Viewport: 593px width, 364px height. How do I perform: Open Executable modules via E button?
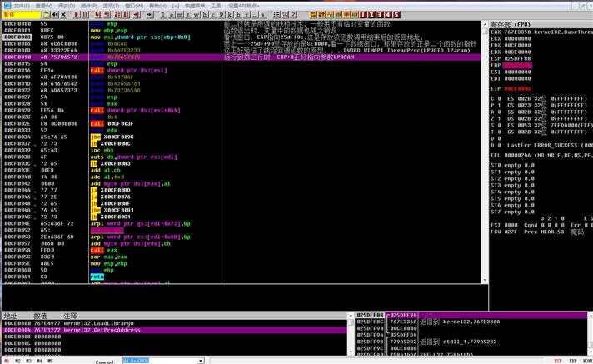pos(172,15)
